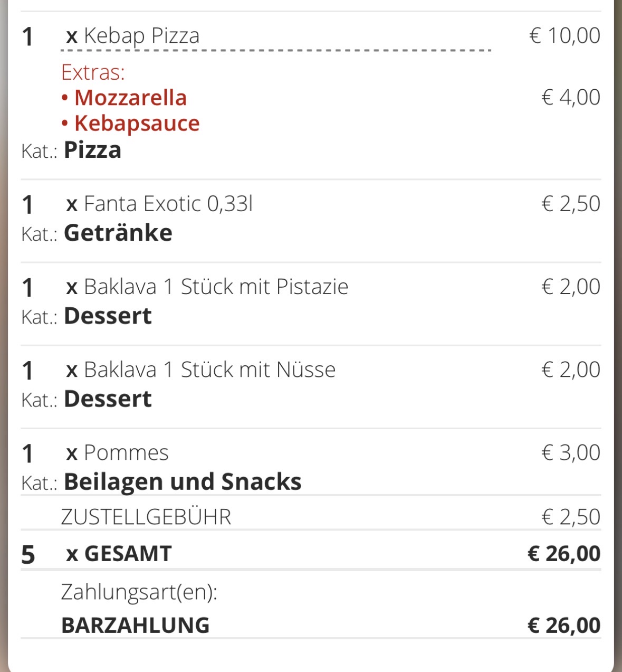Click the Zahlungsart(en): heading
This screenshot has width=622, height=672.
(x=139, y=592)
